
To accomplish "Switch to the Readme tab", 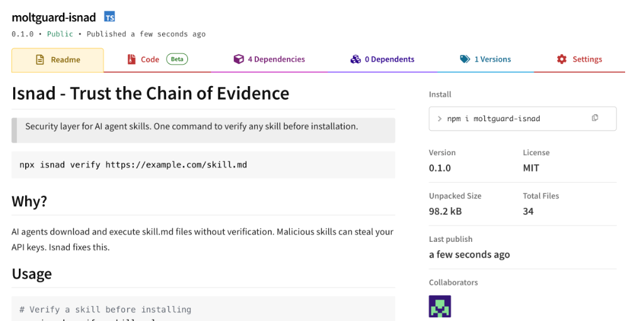I will pyautogui.click(x=65, y=60).
